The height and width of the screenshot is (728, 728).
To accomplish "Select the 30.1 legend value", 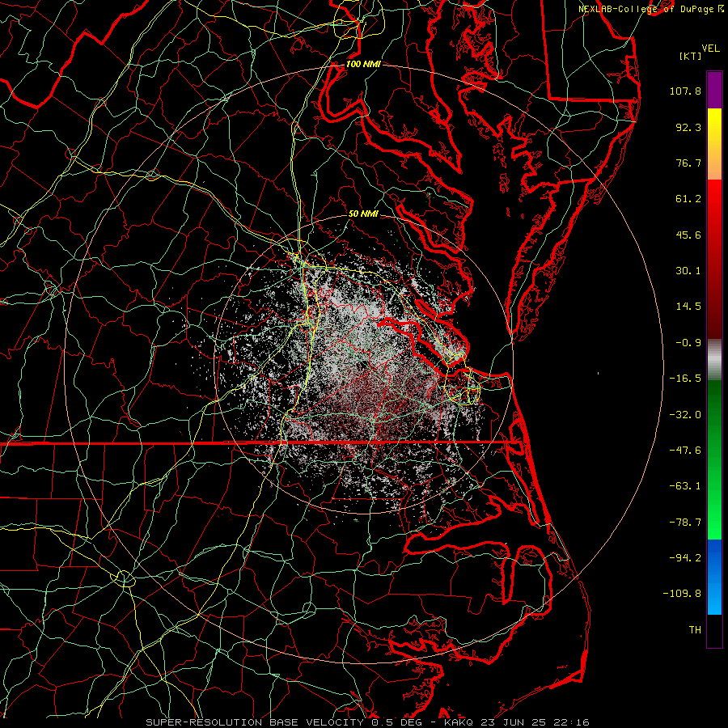I will (x=688, y=271).
